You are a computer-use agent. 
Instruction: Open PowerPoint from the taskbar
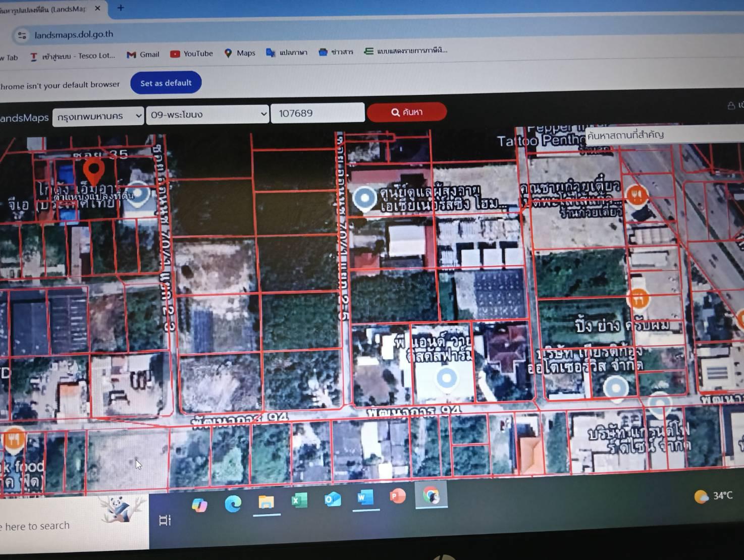coord(398,496)
